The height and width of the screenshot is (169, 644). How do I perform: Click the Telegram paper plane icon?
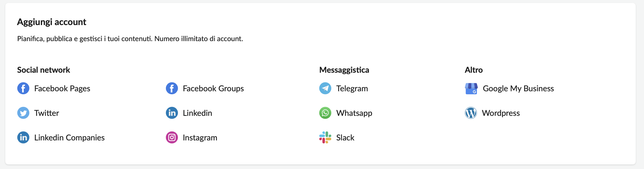(325, 88)
